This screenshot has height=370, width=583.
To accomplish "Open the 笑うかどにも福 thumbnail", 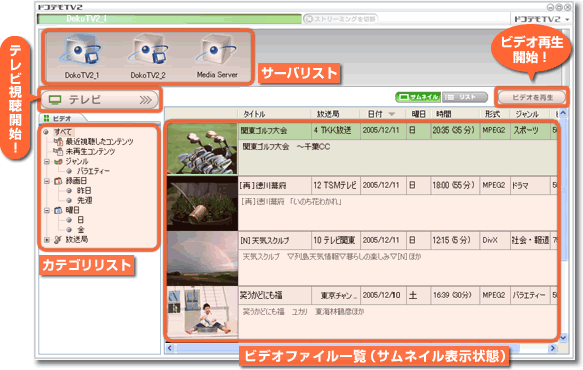I will 202,312.
